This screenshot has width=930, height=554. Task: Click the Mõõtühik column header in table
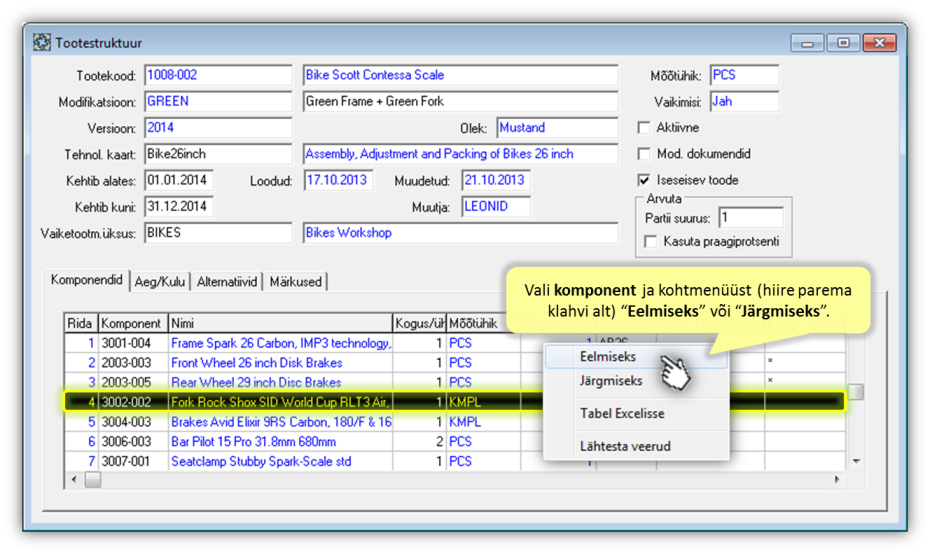click(483, 323)
